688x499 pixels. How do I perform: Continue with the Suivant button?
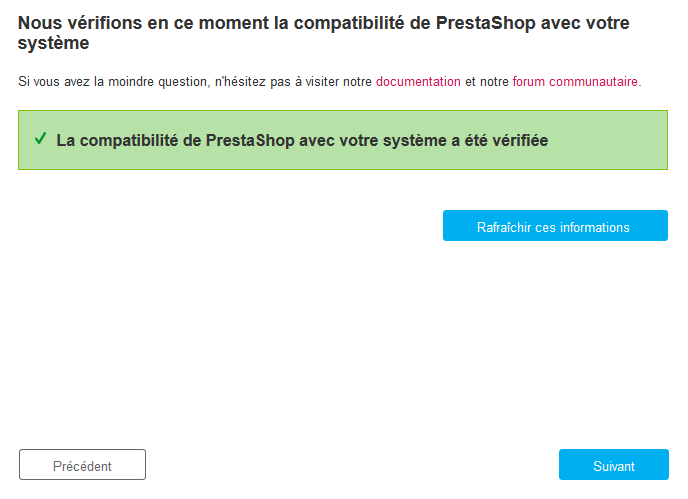click(613, 465)
